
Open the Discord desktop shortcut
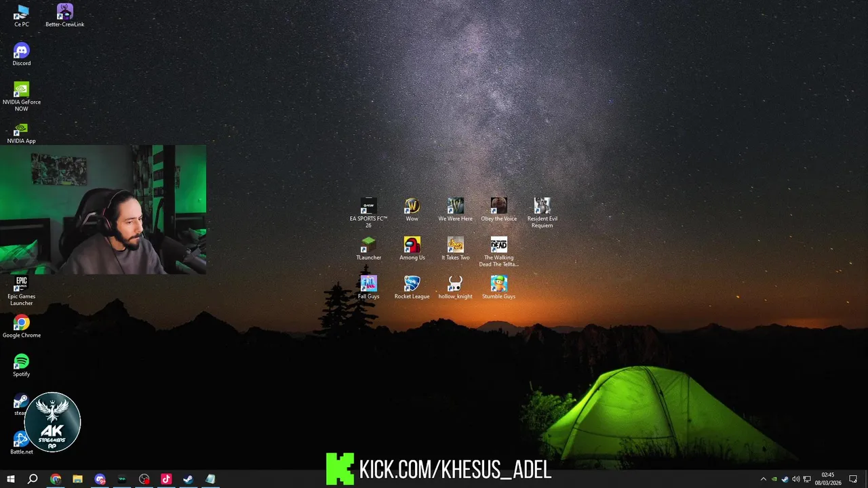click(x=21, y=54)
